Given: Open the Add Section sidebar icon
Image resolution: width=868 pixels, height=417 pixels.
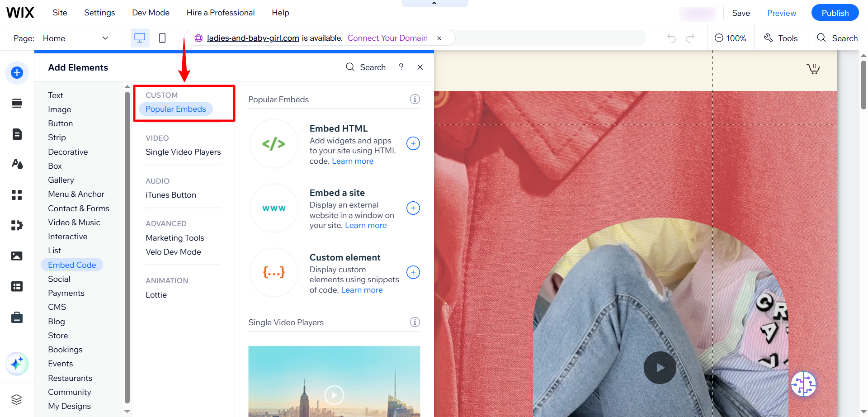Looking at the screenshot, I should pyautogui.click(x=17, y=103).
